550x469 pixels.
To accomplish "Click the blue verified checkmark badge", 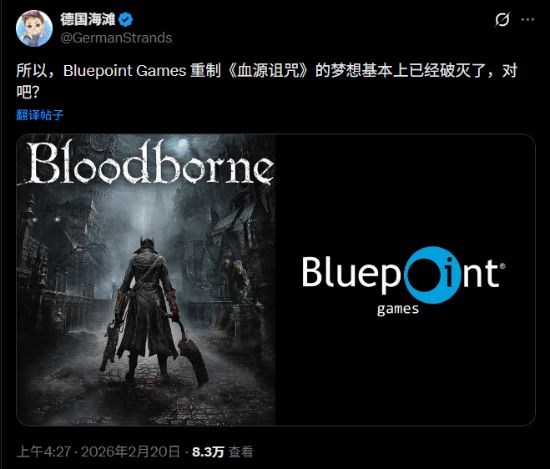I will coord(126,20).
